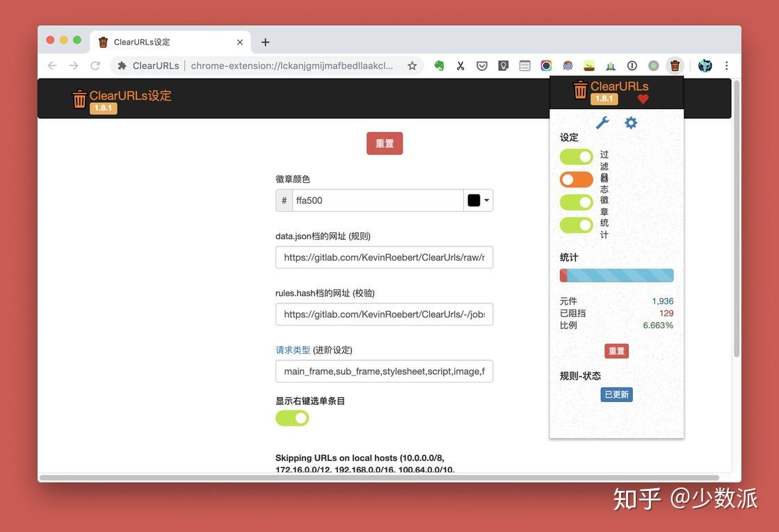
Task: Click the blue 已更新 status button
Action: pos(616,394)
